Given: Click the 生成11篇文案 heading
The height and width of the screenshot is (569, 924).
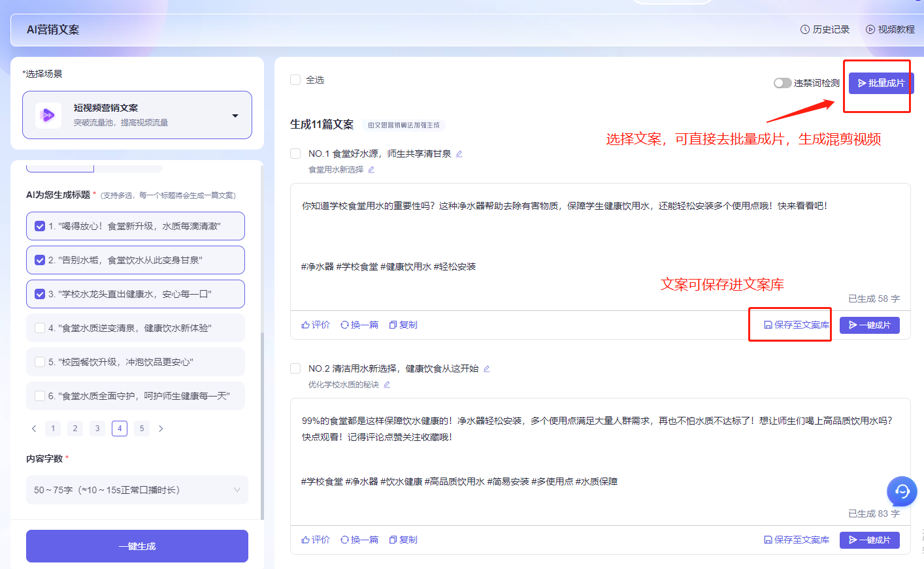Looking at the screenshot, I should tap(322, 124).
